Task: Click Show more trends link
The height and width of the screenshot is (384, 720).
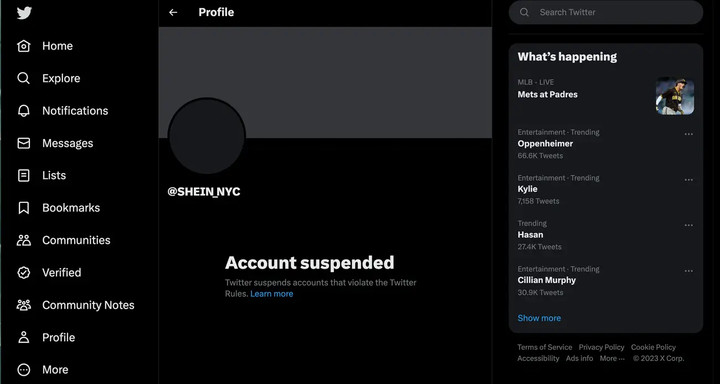Action: click(x=539, y=318)
